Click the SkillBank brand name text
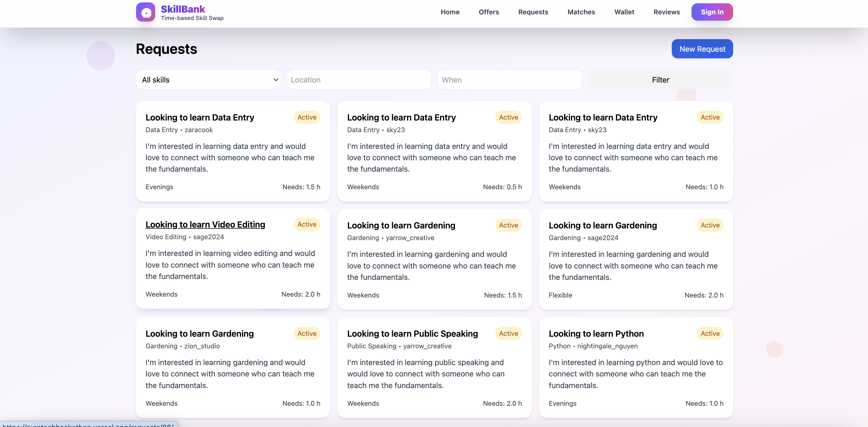 pyautogui.click(x=183, y=9)
